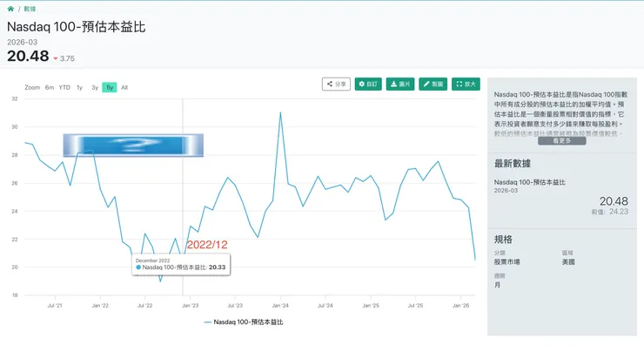Toggle the Nasdaq 100-預估本益比 legend series
644x359 pixels.
click(x=244, y=322)
